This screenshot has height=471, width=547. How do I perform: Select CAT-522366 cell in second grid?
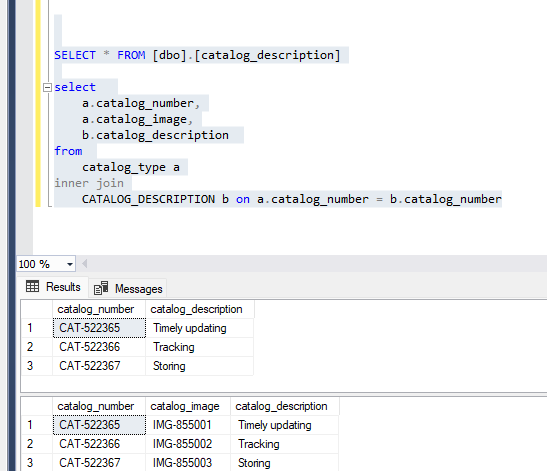pos(99,444)
